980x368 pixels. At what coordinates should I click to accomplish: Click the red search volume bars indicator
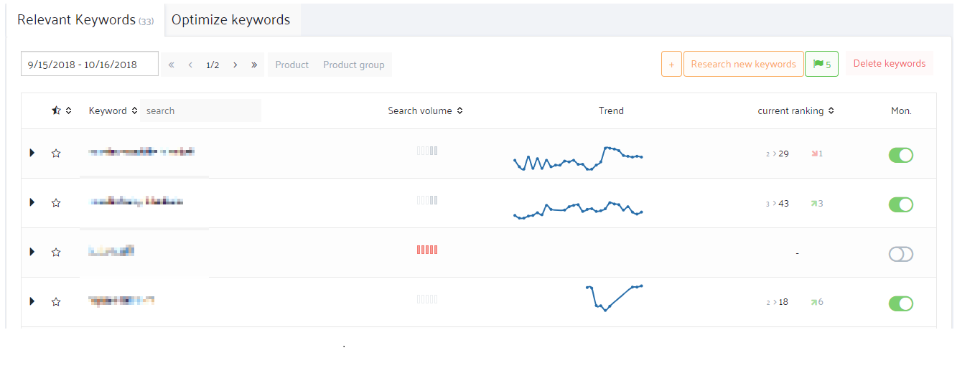427,250
